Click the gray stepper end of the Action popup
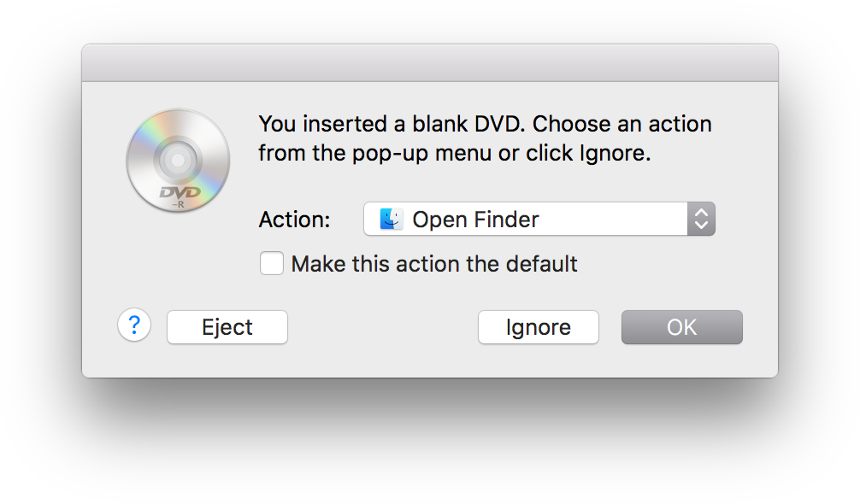The width and height of the screenshot is (860, 504). click(x=701, y=220)
